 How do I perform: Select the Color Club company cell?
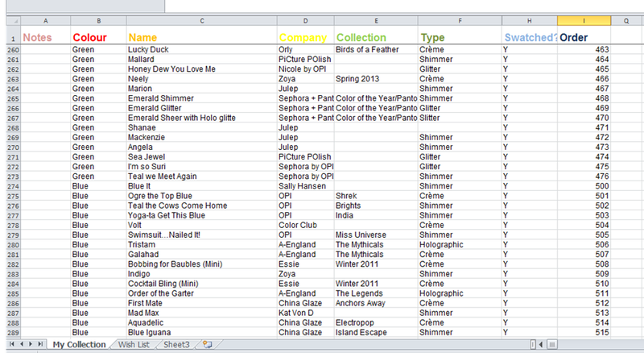[306, 225]
